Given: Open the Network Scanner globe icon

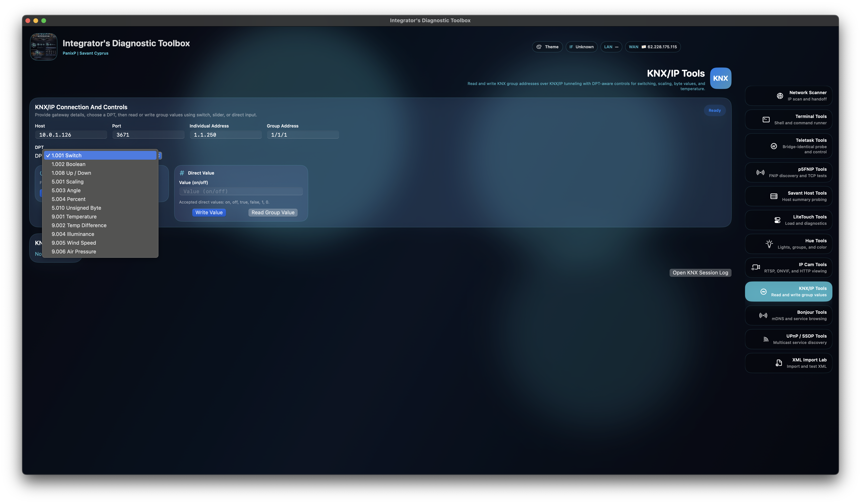Looking at the screenshot, I should point(780,96).
